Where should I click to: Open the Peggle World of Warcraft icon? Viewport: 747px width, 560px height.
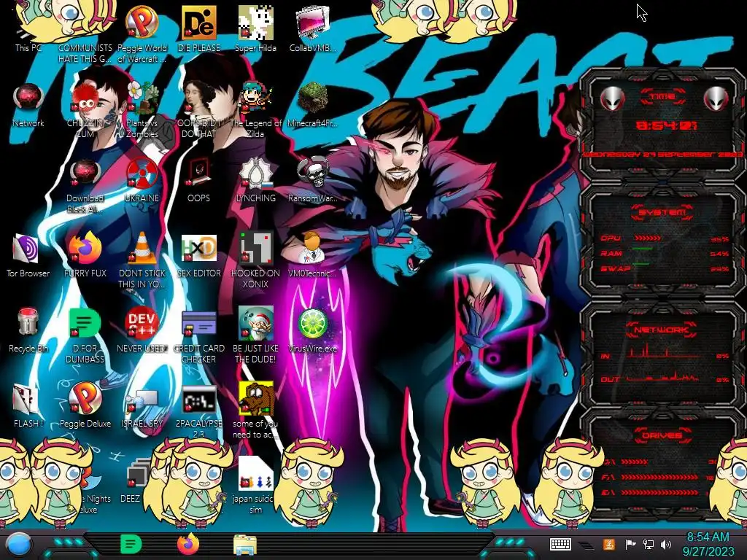(142, 34)
